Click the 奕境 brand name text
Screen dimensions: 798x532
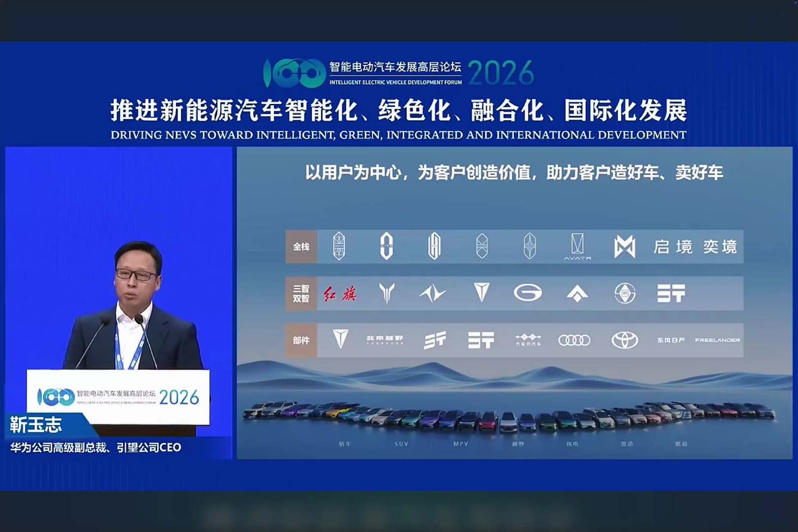[719, 247]
